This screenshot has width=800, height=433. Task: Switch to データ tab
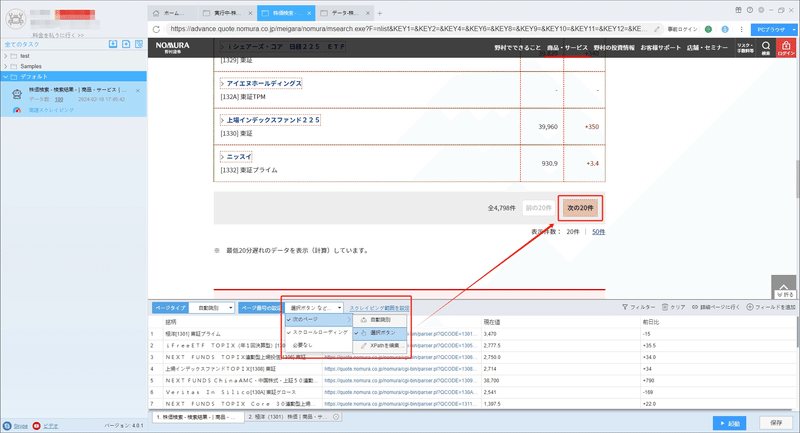pyautogui.click(x=345, y=13)
